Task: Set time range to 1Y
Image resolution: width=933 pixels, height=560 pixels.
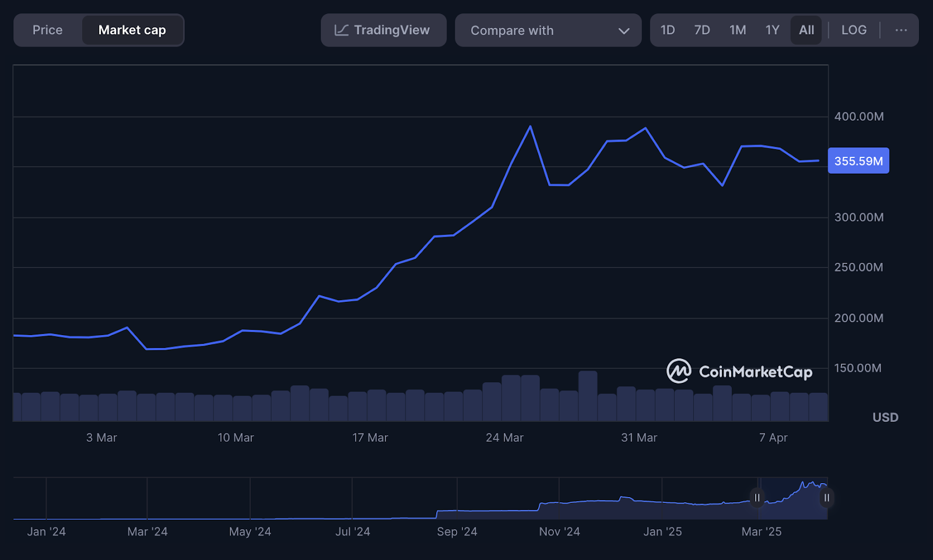Action: click(x=773, y=30)
